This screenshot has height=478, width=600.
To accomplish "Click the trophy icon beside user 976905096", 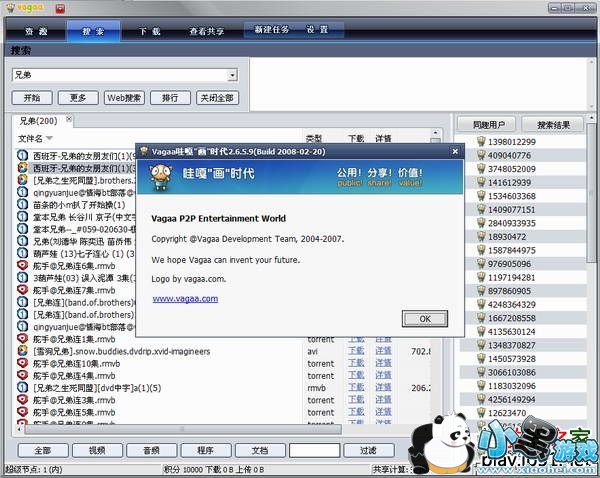I will click(481, 264).
